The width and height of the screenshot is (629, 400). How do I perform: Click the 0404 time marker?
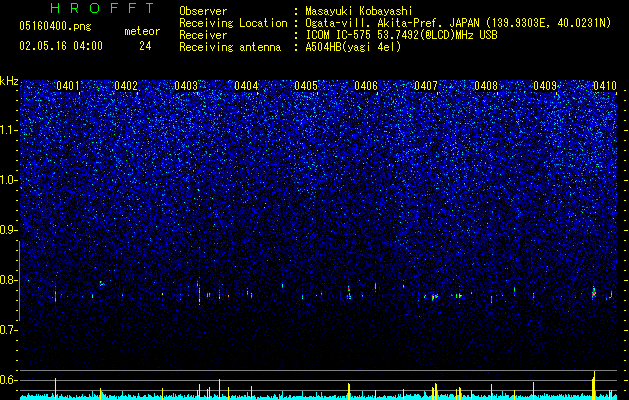coord(246,85)
